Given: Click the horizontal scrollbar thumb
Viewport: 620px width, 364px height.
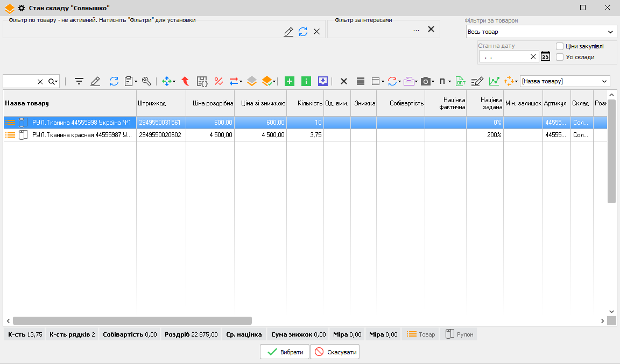Looking at the screenshot, I should pyautogui.click(x=132, y=321).
